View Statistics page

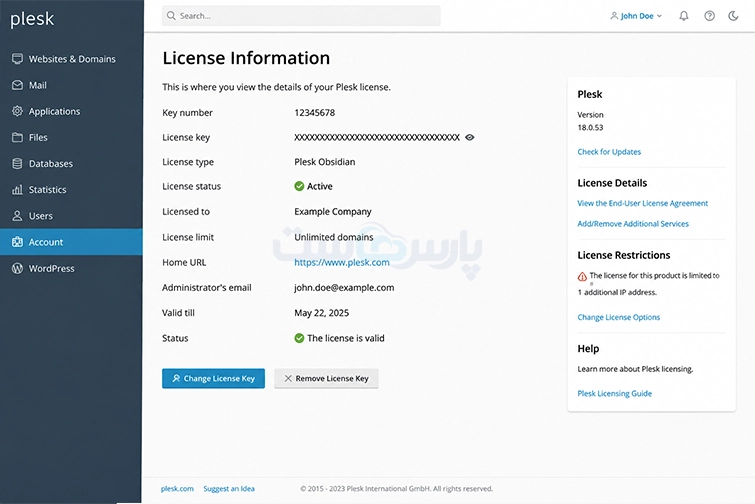click(71, 190)
